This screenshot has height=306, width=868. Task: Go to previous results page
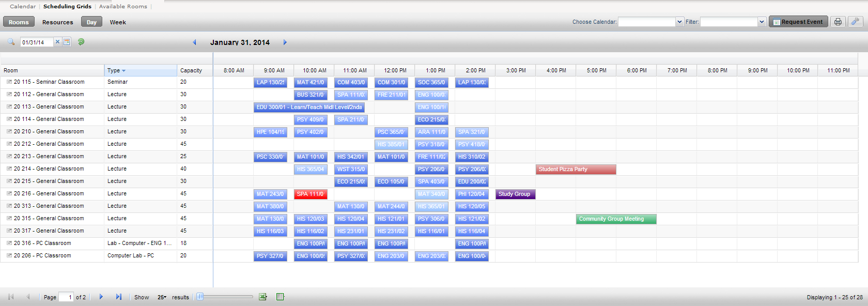pyautogui.click(x=28, y=297)
